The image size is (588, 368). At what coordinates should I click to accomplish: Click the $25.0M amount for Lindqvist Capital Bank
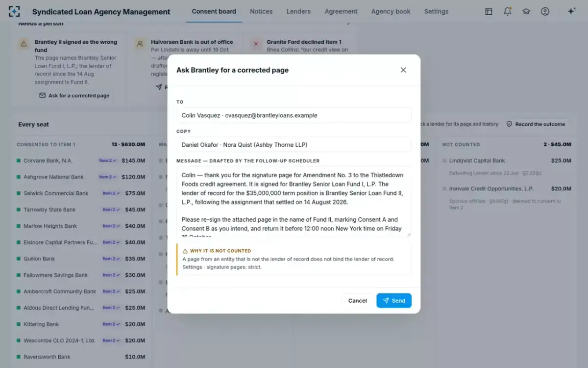561,160
